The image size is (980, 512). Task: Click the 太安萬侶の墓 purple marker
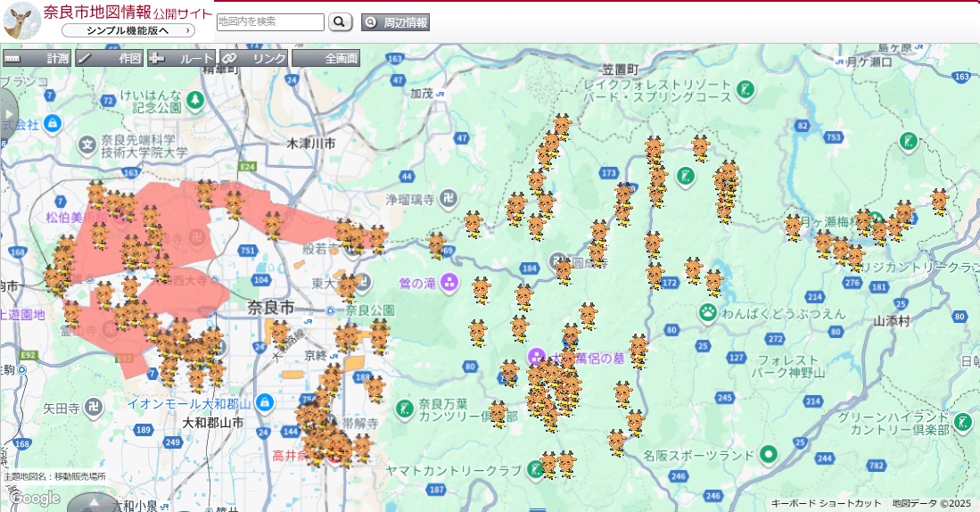click(536, 358)
